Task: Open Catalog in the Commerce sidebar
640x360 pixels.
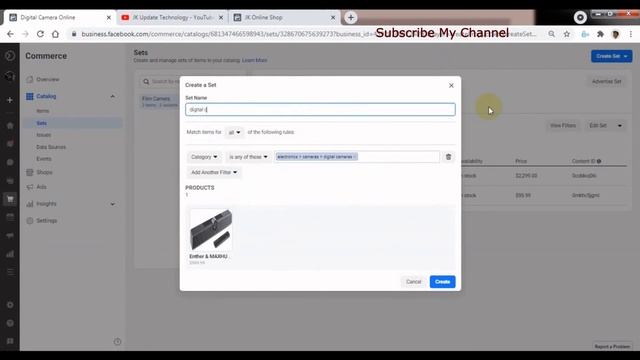Action: point(46,96)
